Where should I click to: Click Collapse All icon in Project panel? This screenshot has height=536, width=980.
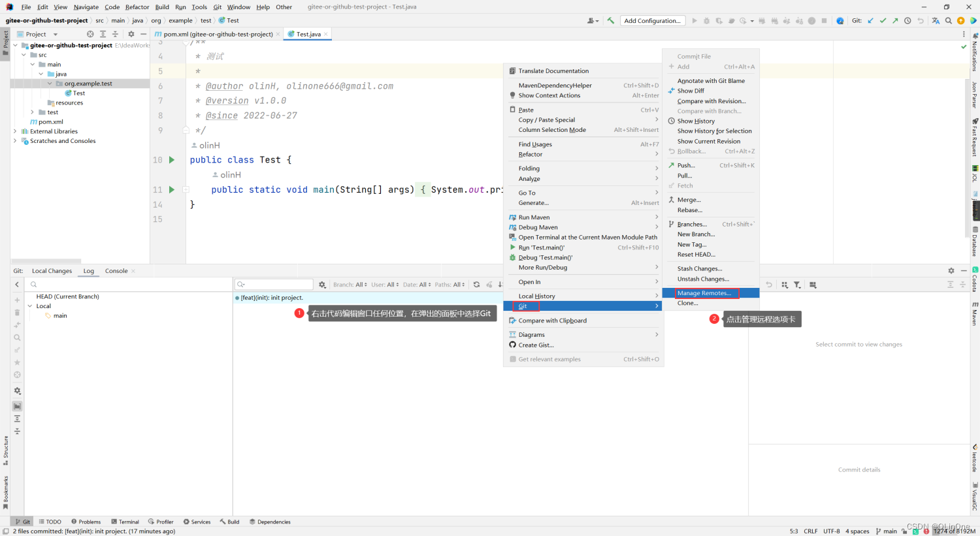115,34
